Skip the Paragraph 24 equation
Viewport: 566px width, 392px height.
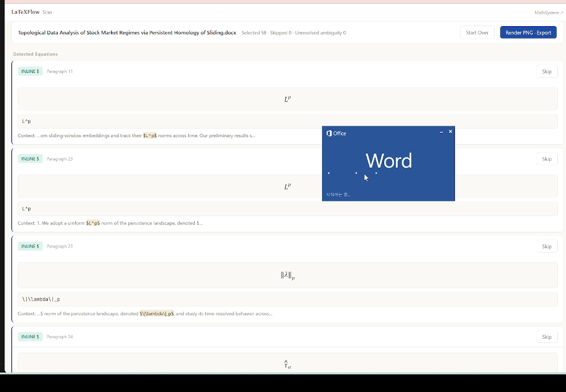[x=546, y=337]
